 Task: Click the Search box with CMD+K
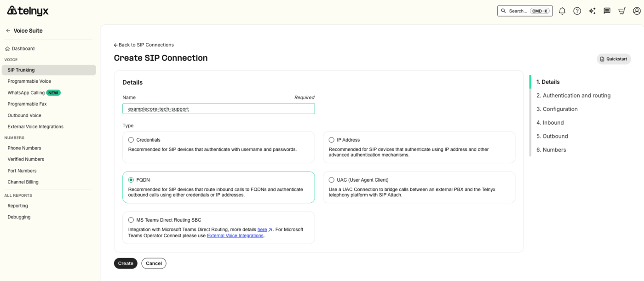[x=525, y=11]
